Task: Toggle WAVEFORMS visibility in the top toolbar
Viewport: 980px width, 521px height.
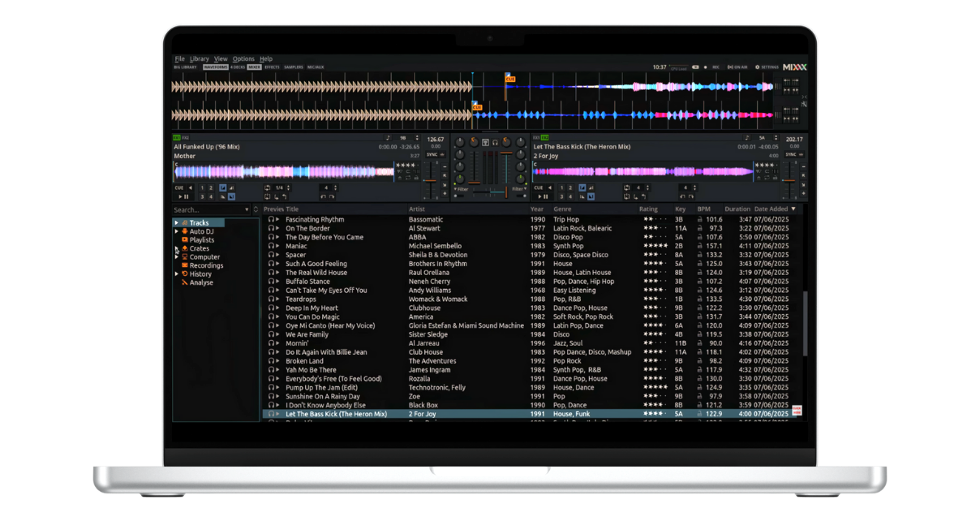Action: coord(215,68)
